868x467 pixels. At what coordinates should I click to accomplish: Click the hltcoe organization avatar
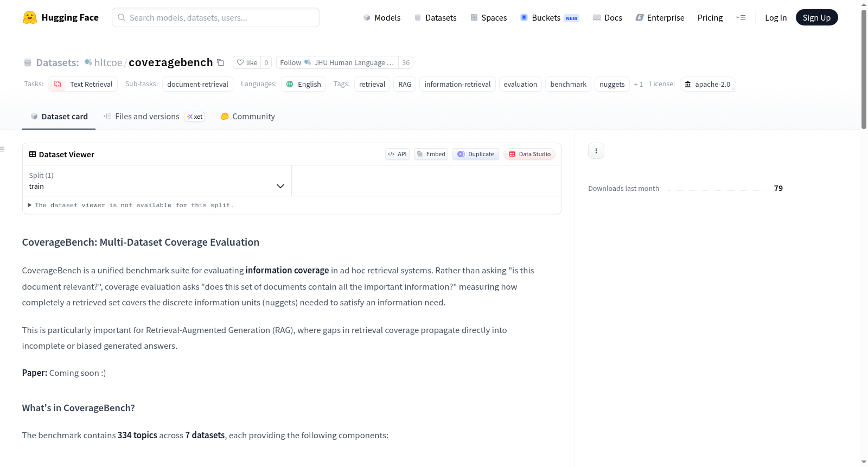point(88,62)
